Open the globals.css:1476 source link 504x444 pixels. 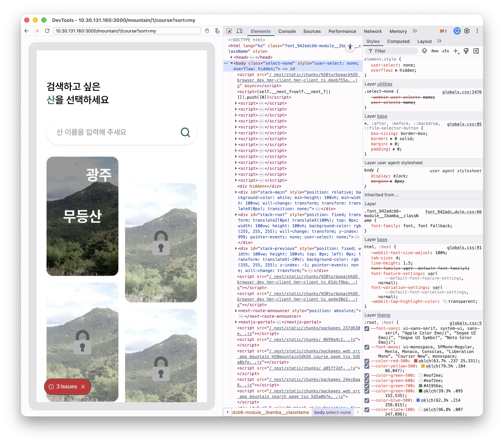(x=462, y=92)
